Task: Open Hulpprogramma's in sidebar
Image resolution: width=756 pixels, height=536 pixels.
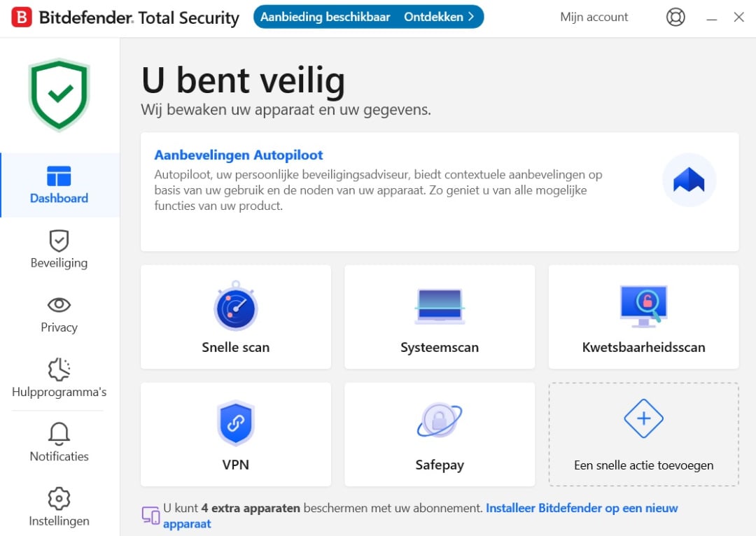Action: click(x=59, y=379)
